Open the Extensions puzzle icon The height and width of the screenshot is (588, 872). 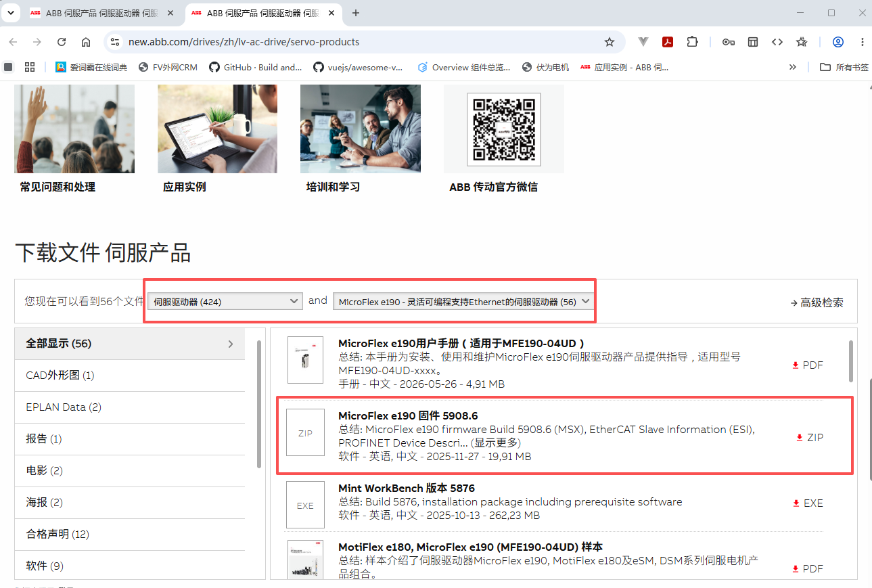[x=692, y=42]
